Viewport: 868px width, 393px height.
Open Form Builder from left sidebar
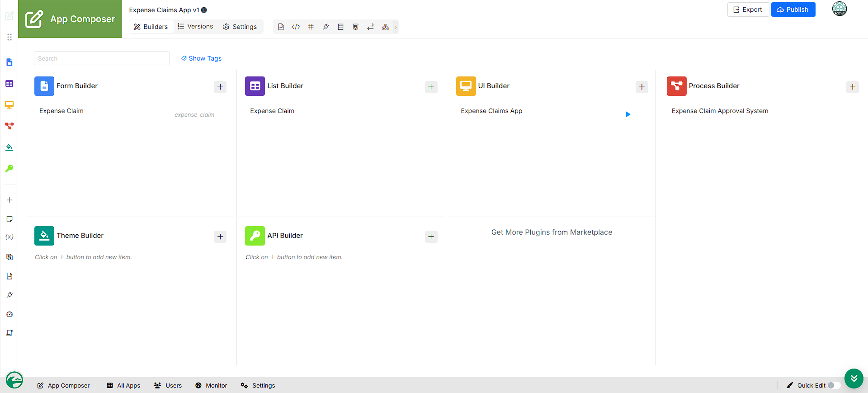point(9,62)
